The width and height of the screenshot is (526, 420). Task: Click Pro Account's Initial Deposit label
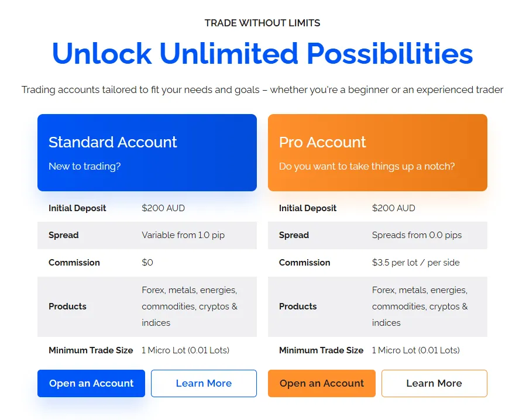coord(308,208)
